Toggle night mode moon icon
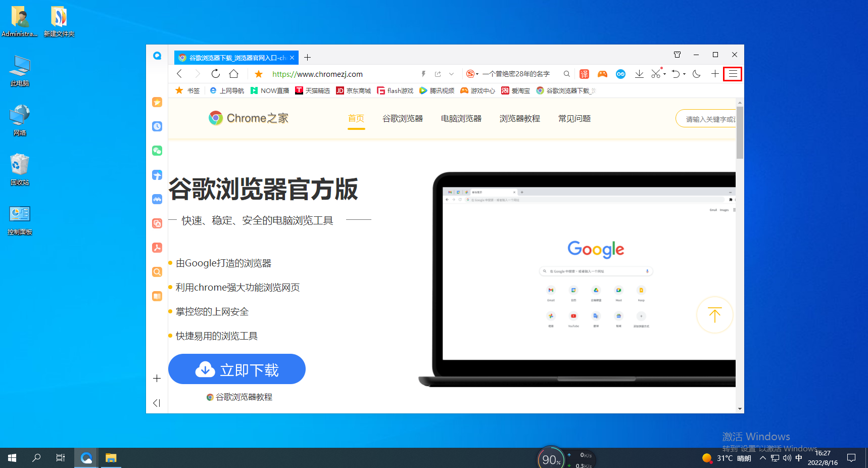Screen dimensions: 868x468 click(x=697, y=74)
